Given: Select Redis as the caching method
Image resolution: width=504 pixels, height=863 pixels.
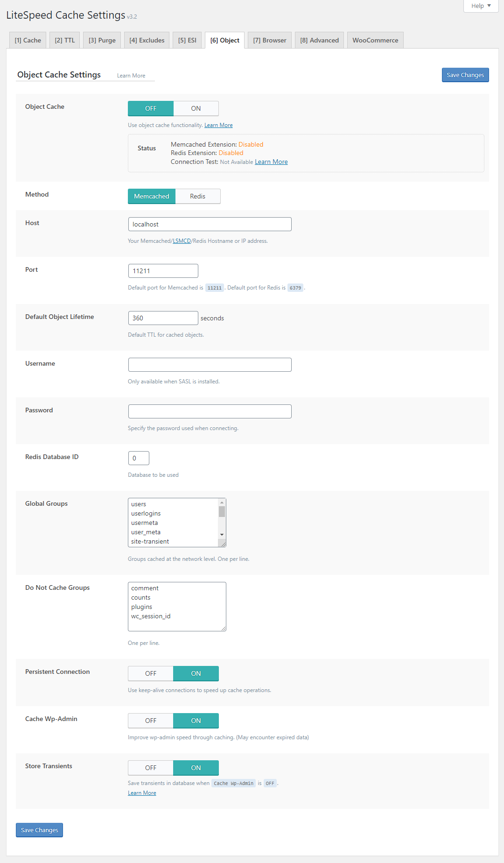Looking at the screenshot, I should click(x=197, y=196).
